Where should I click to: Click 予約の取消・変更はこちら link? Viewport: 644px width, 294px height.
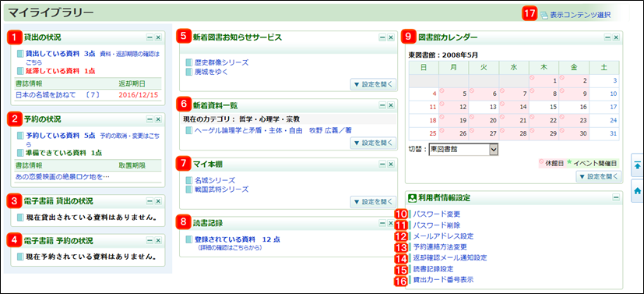click(92, 139)
